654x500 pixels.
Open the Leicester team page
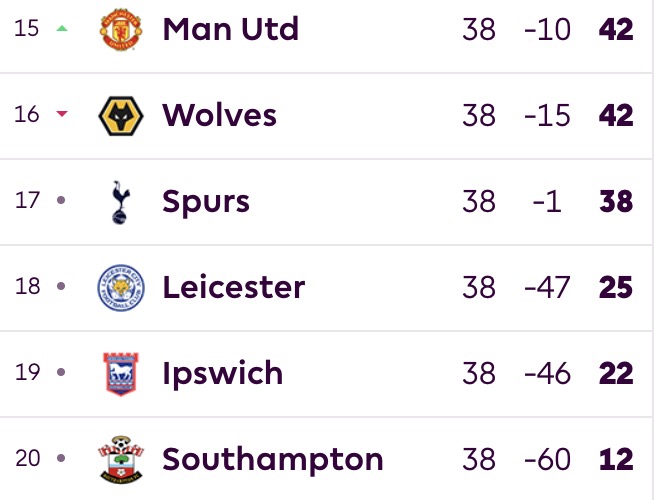coord(233,288)
